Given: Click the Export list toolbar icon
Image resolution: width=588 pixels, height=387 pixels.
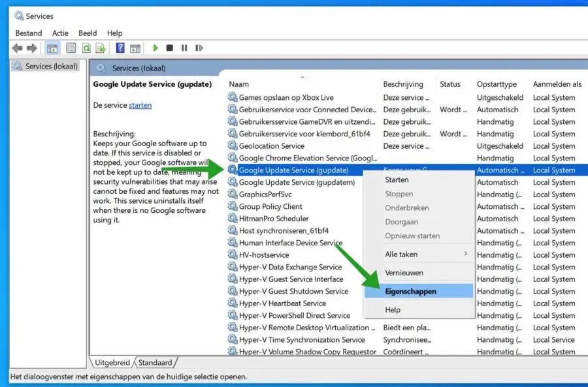Looking at the screenshot, I should pos(101,48).
